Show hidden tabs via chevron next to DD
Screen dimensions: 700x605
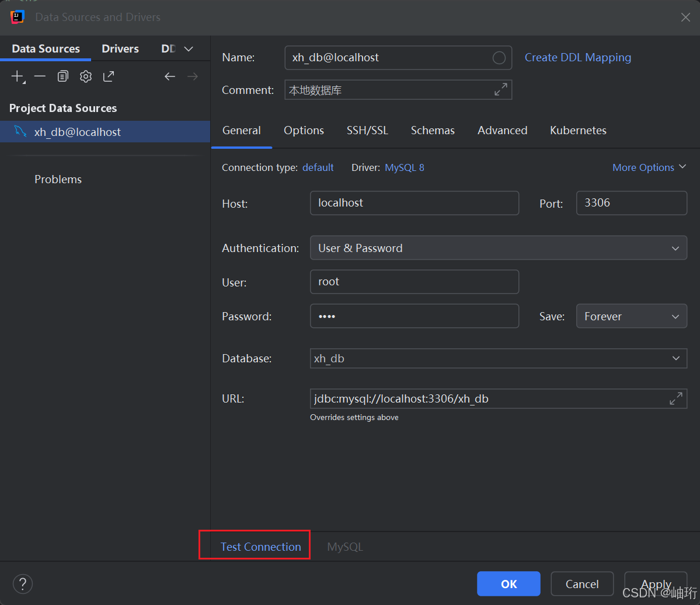(189, 49)
